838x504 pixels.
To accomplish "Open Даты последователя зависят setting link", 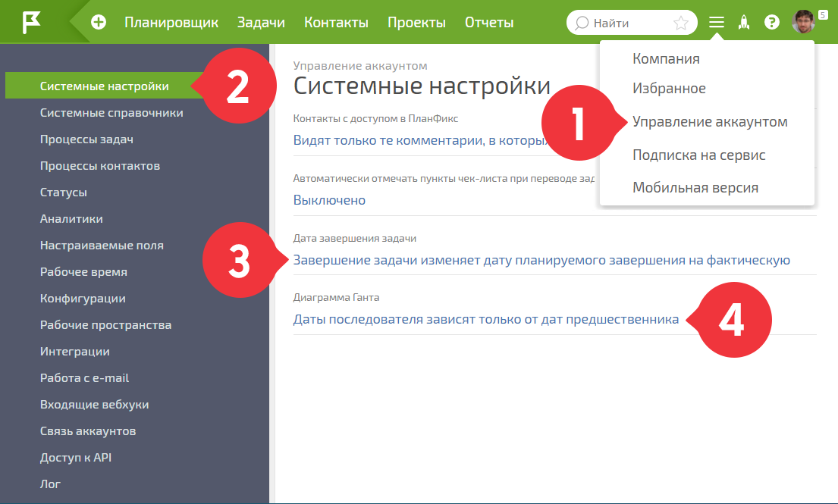I will [x=485, y=320].
